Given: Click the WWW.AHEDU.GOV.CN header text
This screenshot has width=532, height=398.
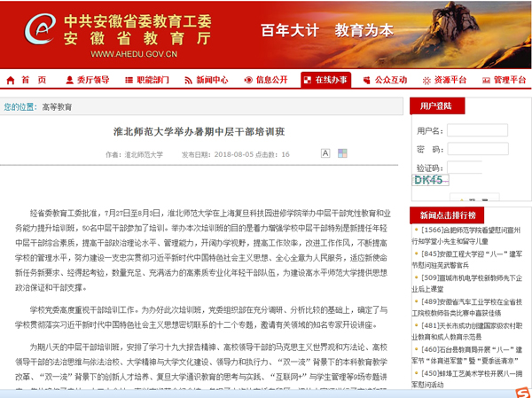Looking at the screenshot, I should (134, 54).
